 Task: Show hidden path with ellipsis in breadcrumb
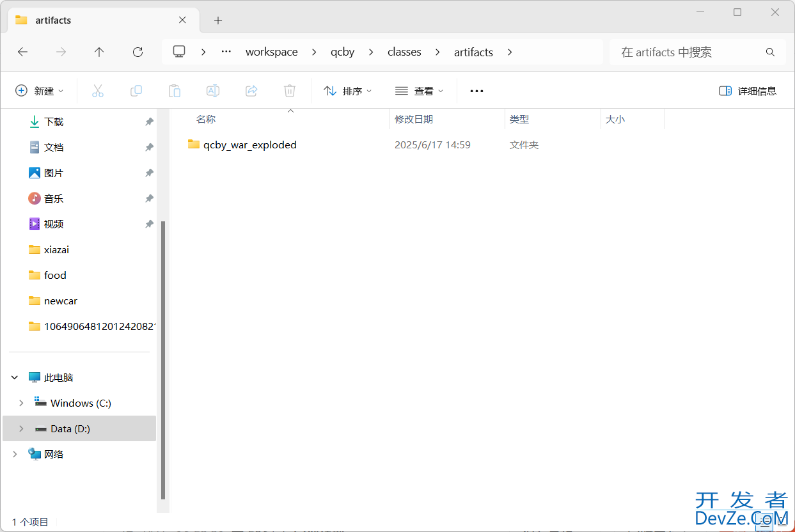coord(226,52)
